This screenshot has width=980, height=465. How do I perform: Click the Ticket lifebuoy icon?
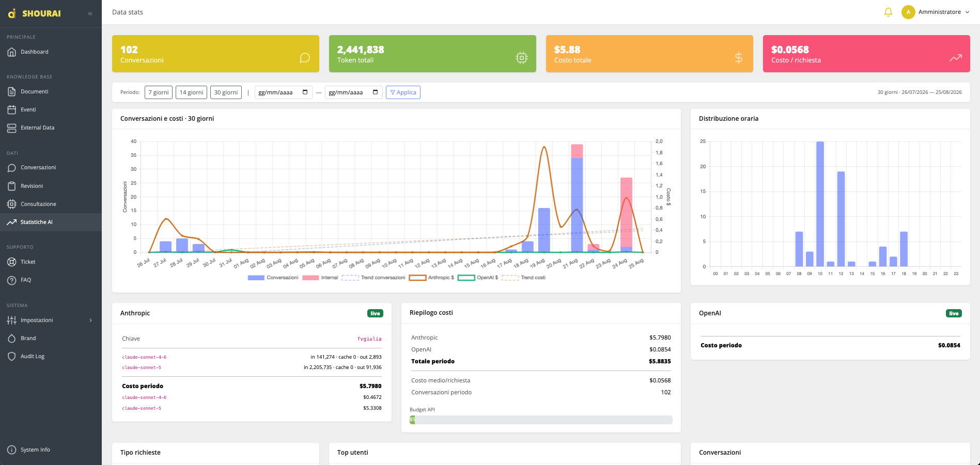coord(12,262)
